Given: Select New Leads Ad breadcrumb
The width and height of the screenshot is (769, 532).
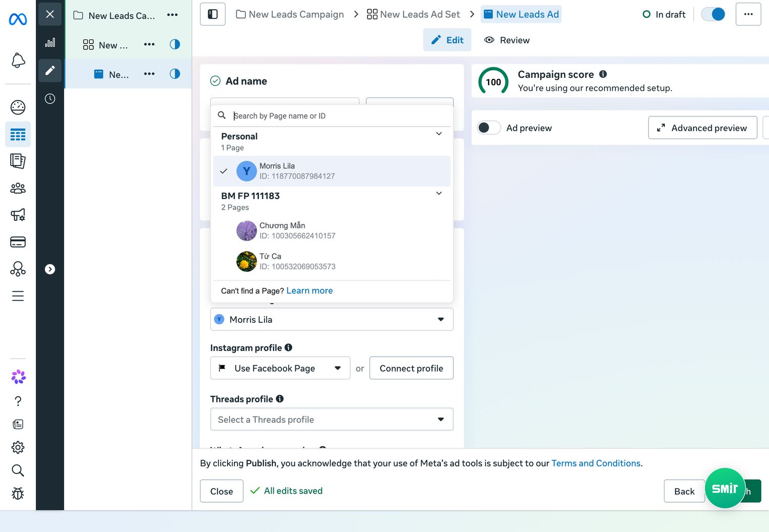Looking at the screenshot, I should pyautogui.click(x=521, y=14).
